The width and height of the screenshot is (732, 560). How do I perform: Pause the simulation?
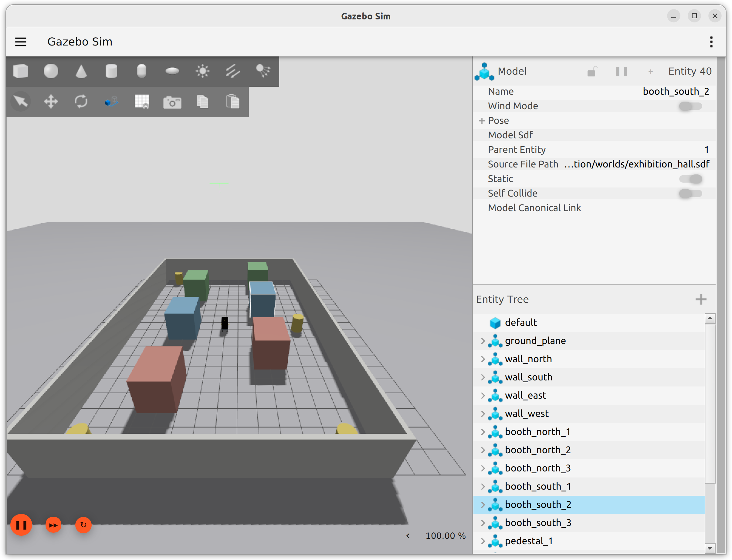coord(21,525)
